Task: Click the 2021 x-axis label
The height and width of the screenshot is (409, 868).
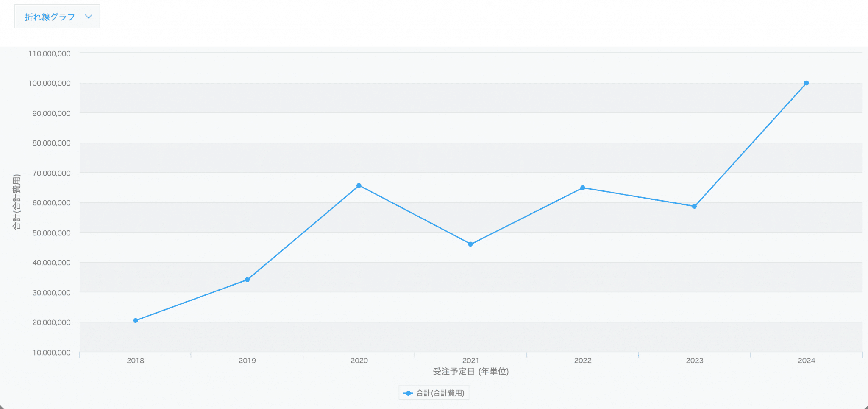Action: [471, 361]
